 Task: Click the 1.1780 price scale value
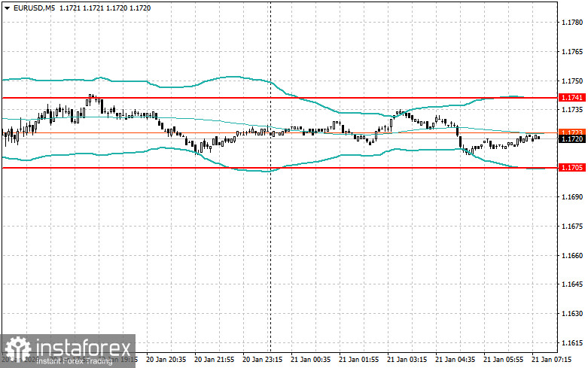pyautogui.click(x=572, y=23)
